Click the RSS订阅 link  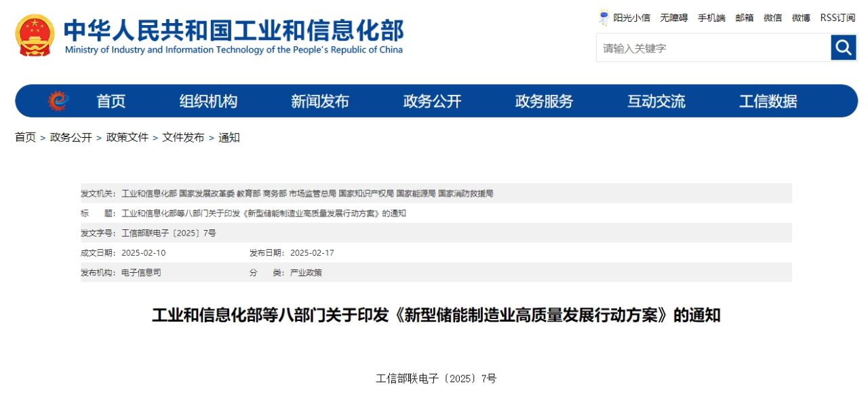837,18
